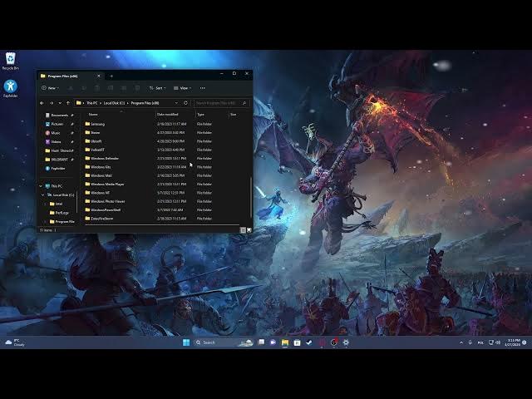
Task: Select the Music quick access item
Action: point(56,132)
